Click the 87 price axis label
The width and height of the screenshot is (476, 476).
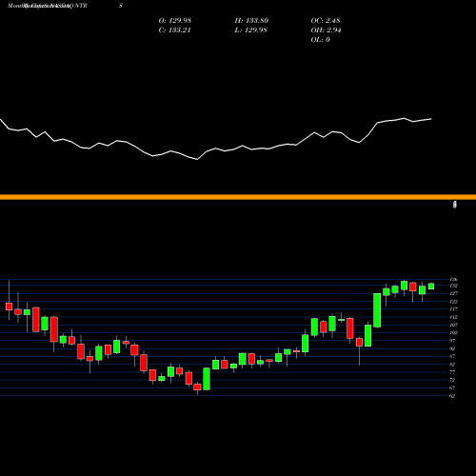pyautogui.click(x=452, y=356)
